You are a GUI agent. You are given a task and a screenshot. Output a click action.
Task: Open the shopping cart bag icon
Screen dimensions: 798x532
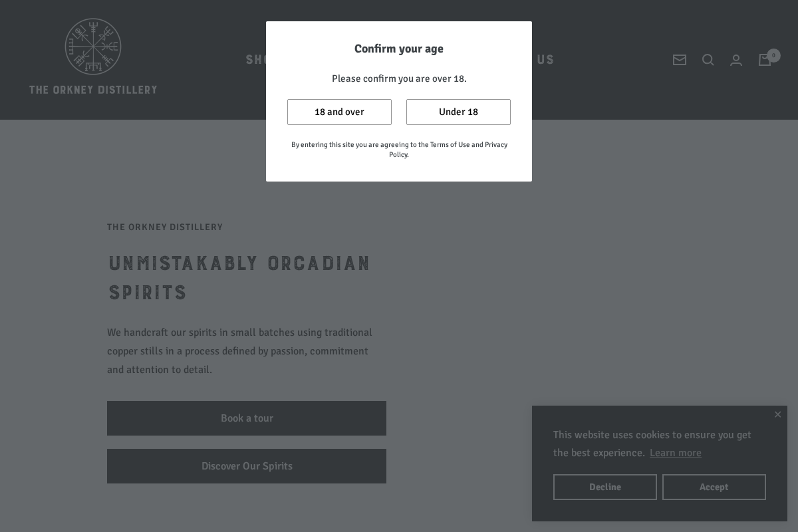[x=765, y=60]
